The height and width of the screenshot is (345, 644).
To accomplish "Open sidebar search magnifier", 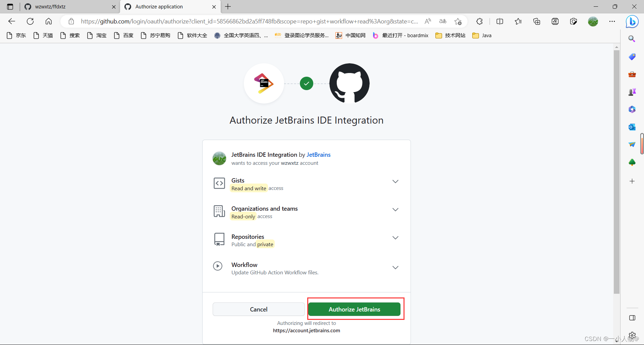I will pyautogui.click(x=632, y=39).
